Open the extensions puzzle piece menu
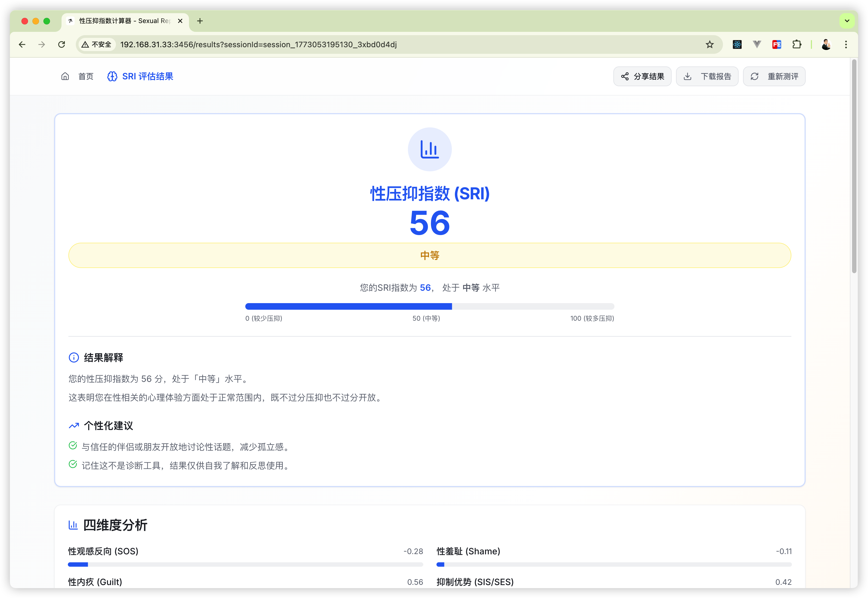This screenshot has height=598, width=868. tap(796, 44)
